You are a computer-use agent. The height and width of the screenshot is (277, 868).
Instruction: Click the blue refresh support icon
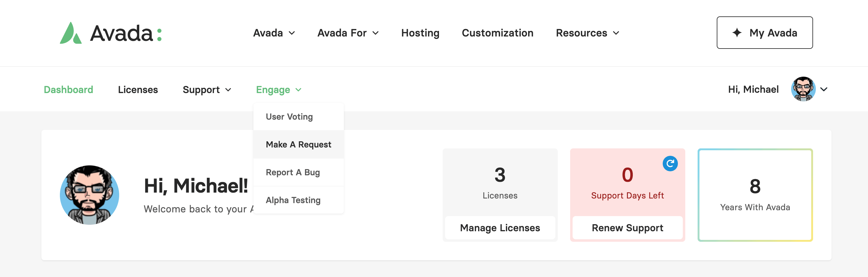click(670, 164)
